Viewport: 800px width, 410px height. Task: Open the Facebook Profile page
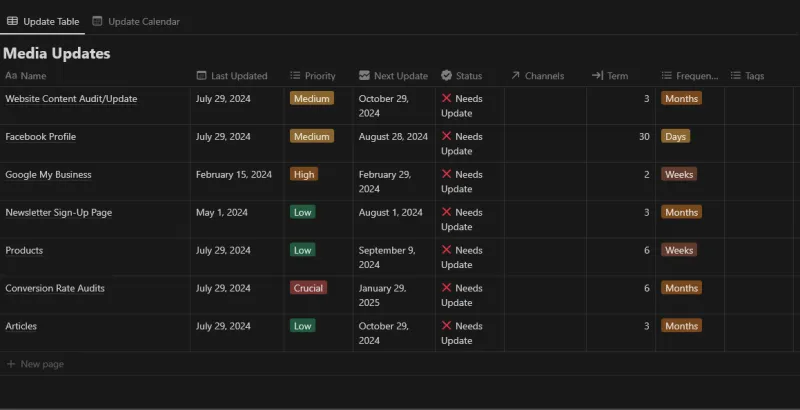click(41, 137)
